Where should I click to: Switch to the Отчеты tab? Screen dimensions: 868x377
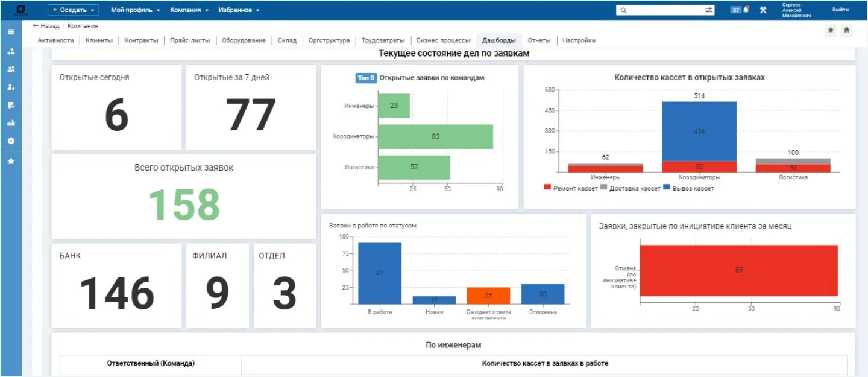tap(539, 40)
